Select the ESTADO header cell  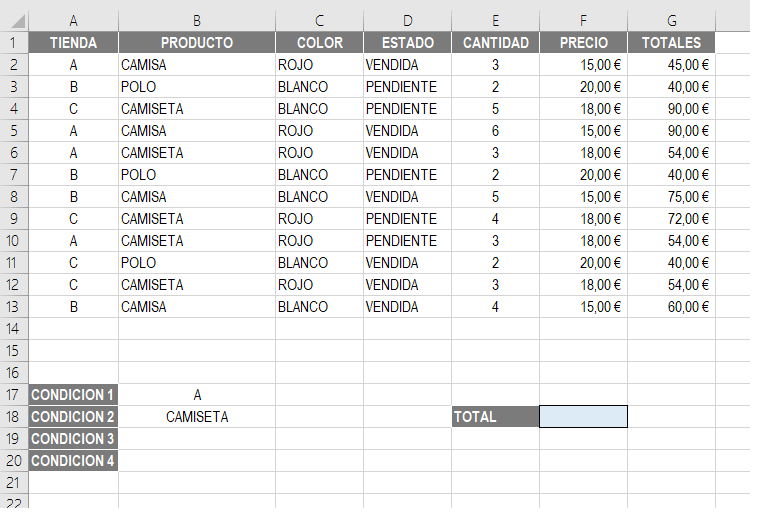(408, 43)
